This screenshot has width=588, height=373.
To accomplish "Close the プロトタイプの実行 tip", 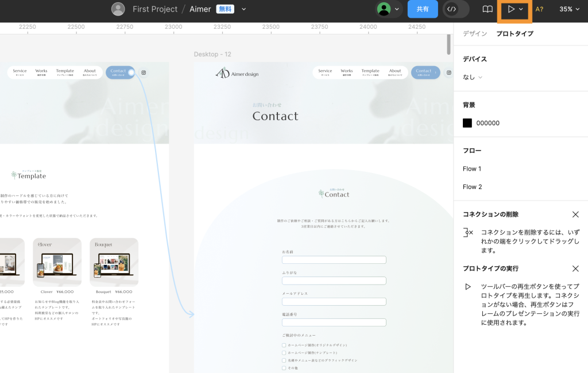I will (x=575, y=268).
